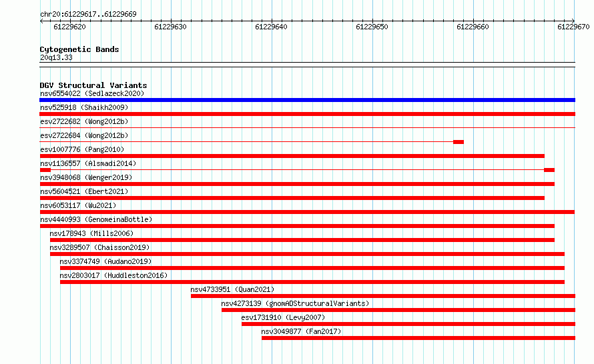Image resolution: width=594 pixels, height=364 pixels.
Task: Click ruler position 61229630
Action: point(170,27)
